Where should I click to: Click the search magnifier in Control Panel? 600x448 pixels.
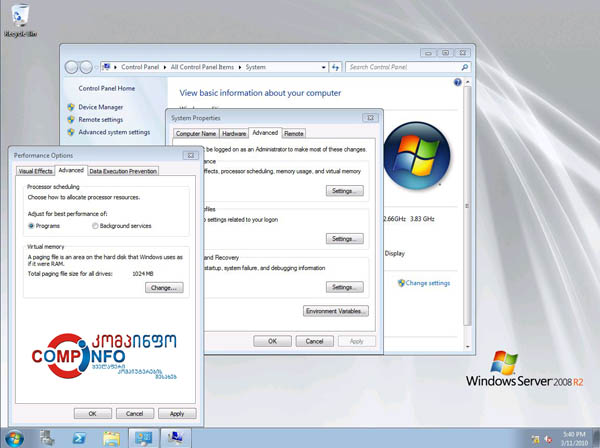(x=465, y=67)
